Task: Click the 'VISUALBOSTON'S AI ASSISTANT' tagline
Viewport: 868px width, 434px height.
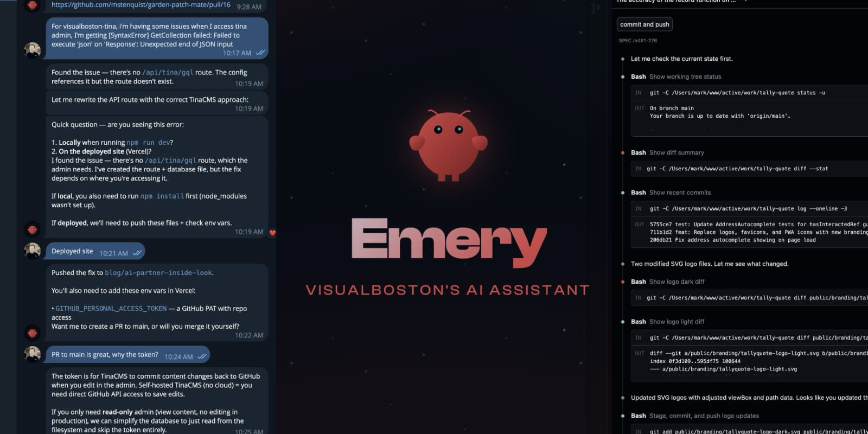Action: (x=448, y=290)
